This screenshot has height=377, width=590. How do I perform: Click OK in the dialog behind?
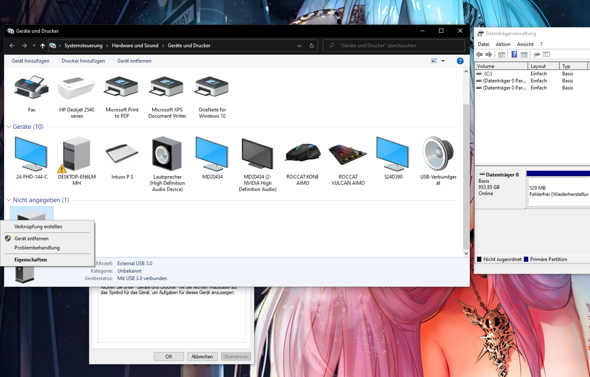[x=169, y=356]
